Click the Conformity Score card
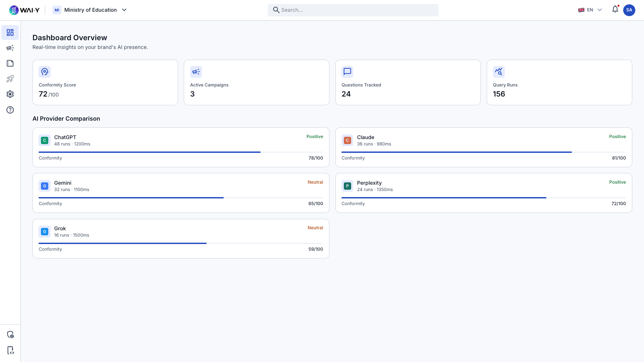This screenshot has height=362, width=644. pyautogui.click(x=105, y=82)
